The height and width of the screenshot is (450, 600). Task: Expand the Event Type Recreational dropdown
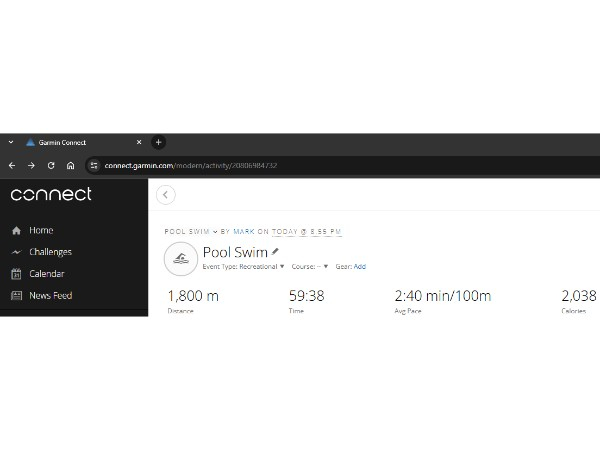243,267
